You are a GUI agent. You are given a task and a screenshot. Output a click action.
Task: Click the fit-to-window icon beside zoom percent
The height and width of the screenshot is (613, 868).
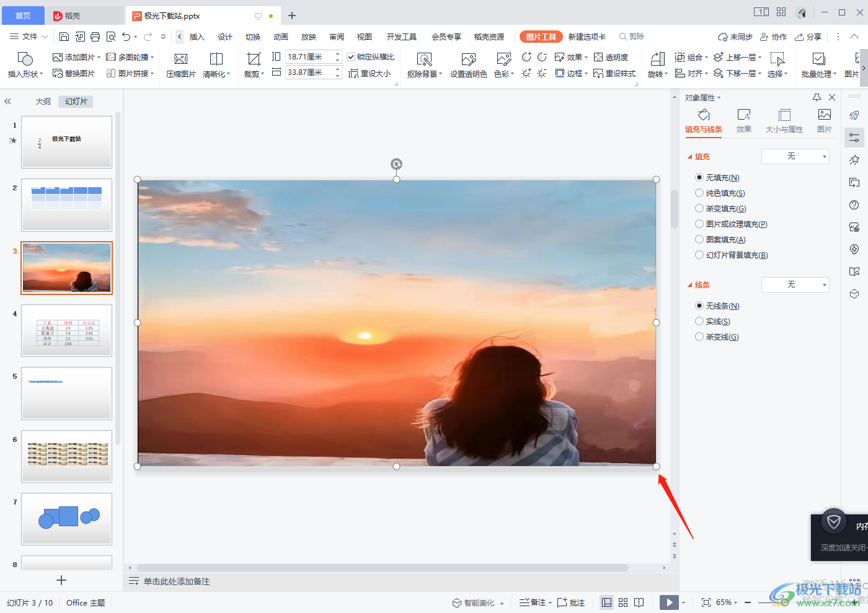tap(706, 602)
